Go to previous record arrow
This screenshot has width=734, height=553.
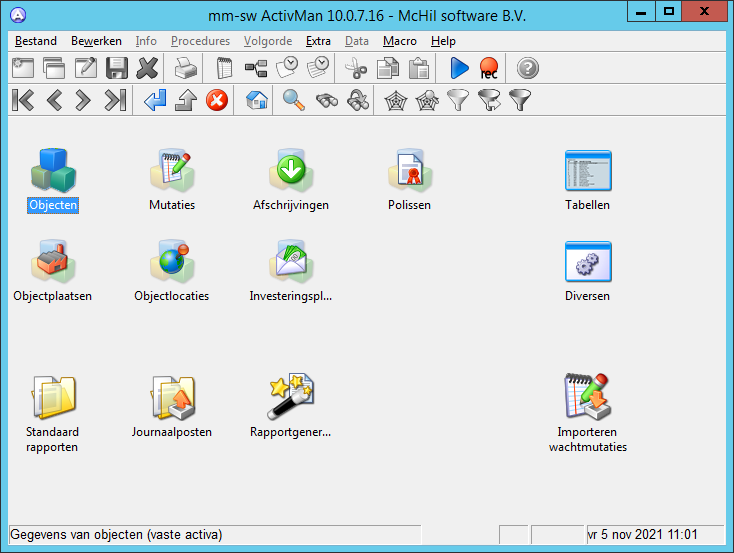[54, 100]
